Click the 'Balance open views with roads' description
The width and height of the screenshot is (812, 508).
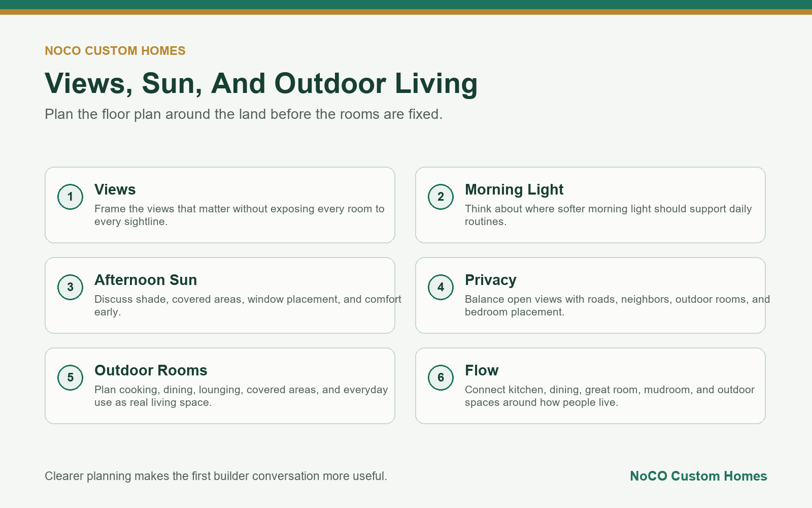coord(618,305)
